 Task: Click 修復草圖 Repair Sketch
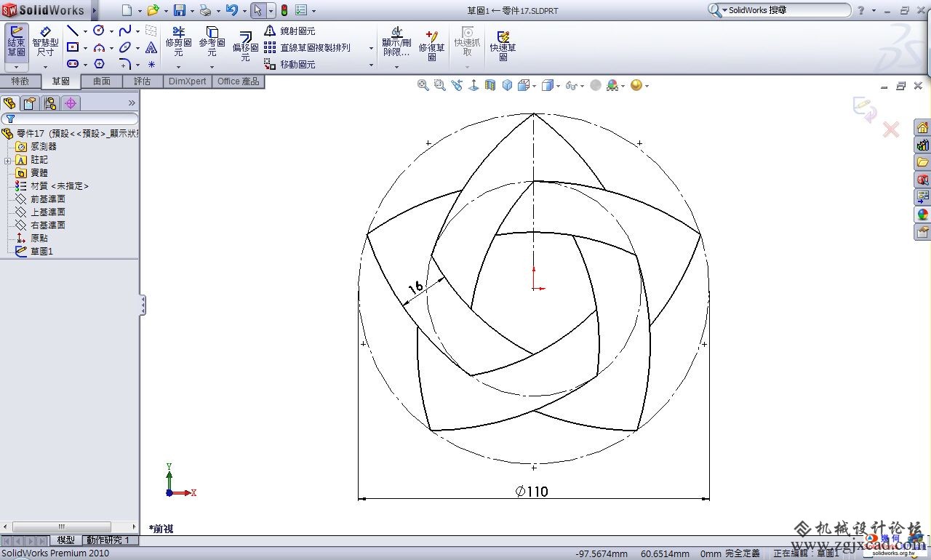point(431,45)
